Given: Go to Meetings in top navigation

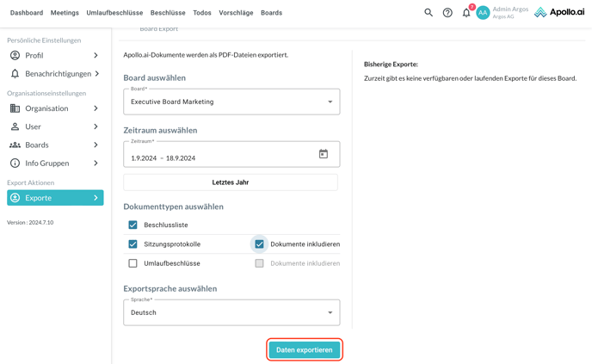Looking at the screenshot, I should tap(65, 13).
